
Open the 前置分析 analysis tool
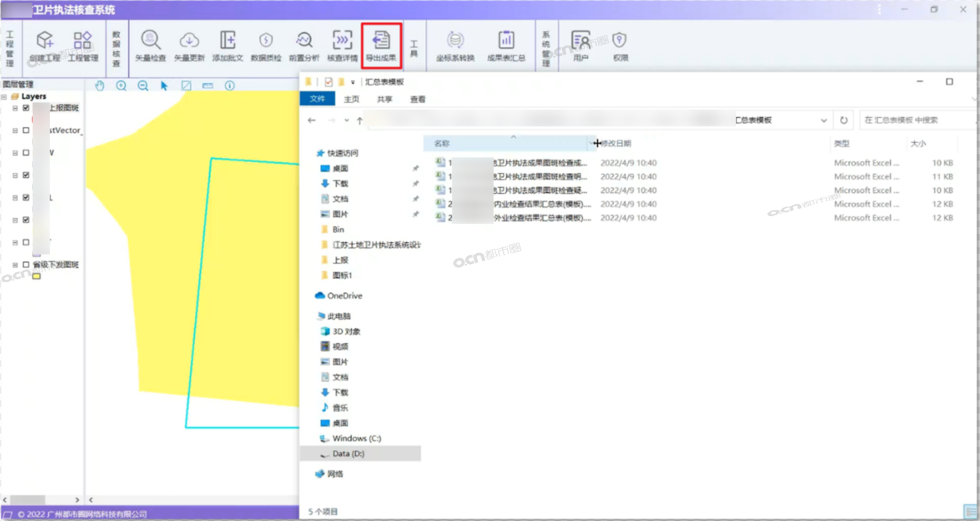click(304, 46)
